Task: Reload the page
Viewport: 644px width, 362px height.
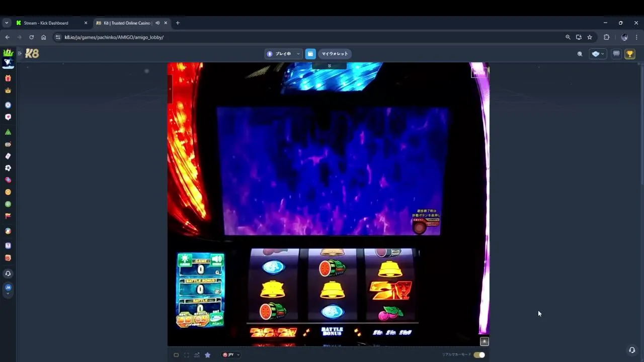Action: pyautogui.click(x=31, y=37)
